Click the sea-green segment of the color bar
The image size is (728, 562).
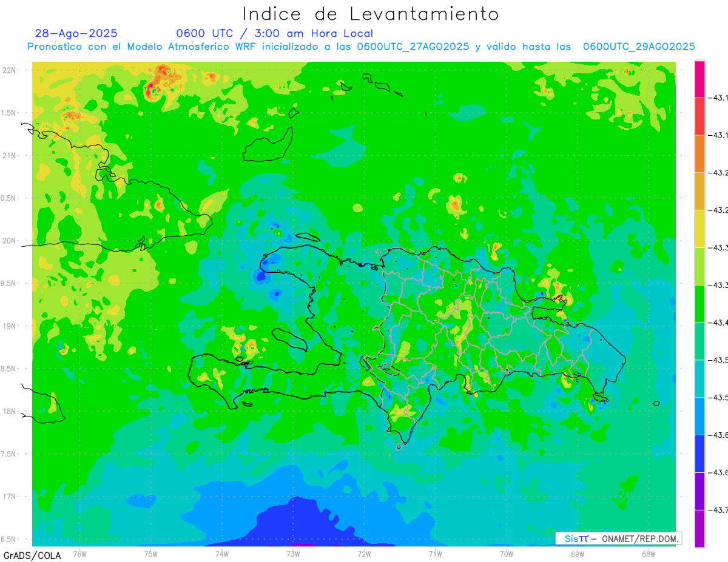click(x=699, y=341)
